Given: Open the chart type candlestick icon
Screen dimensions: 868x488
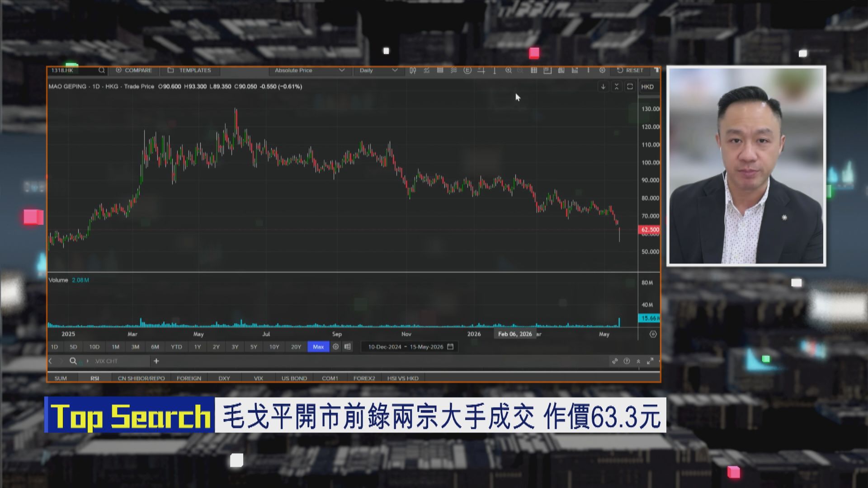Looking at the screenshot, I should click(x=413, y=70).
